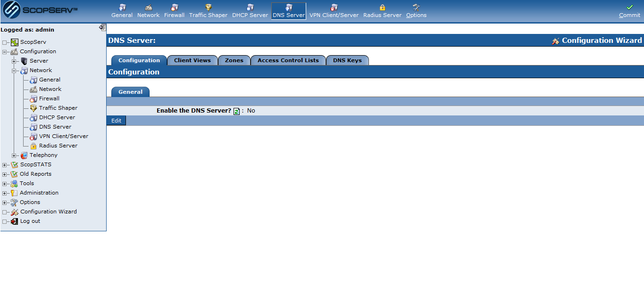Screen dimensions: 644x294
Task: Open the Zones tab
Action: point(234,60)
